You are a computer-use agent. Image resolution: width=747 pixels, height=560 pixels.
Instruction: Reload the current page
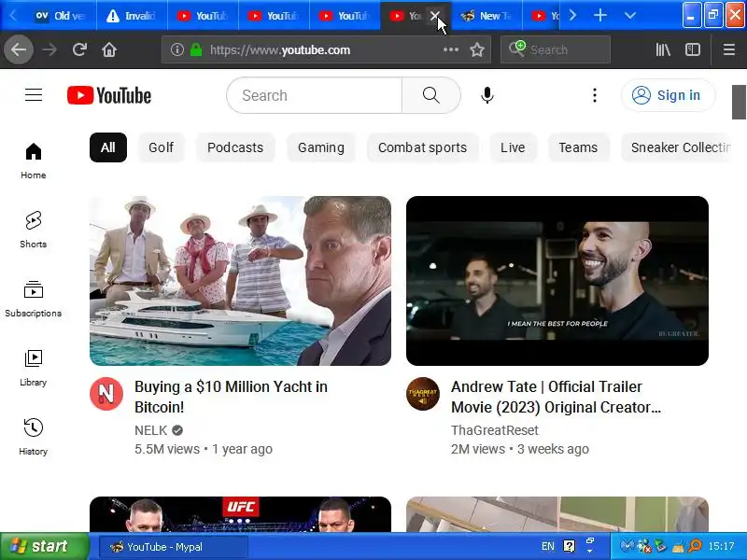79,49
